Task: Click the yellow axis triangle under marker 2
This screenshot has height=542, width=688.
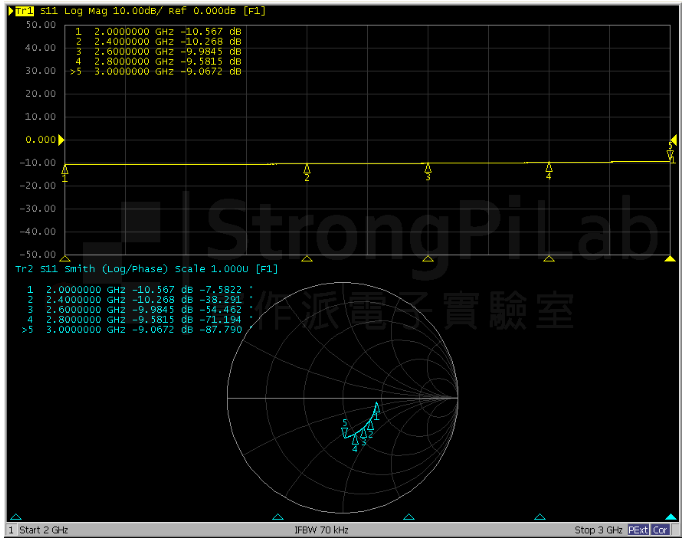Action: point(307,258)
